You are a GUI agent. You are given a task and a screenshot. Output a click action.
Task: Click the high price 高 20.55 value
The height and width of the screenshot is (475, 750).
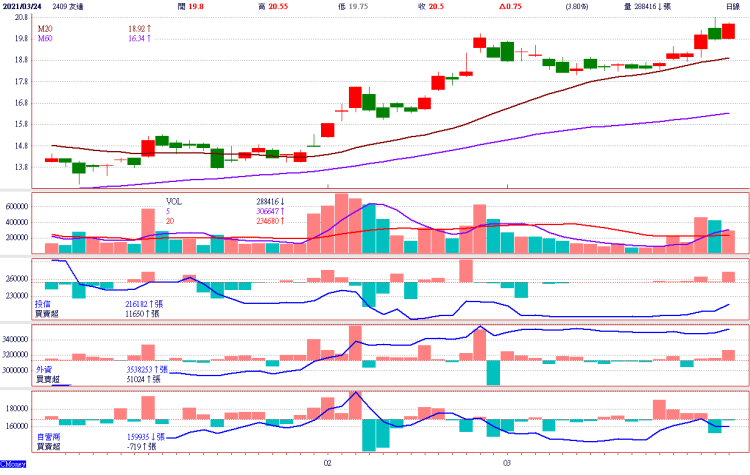tap(269, 6)
